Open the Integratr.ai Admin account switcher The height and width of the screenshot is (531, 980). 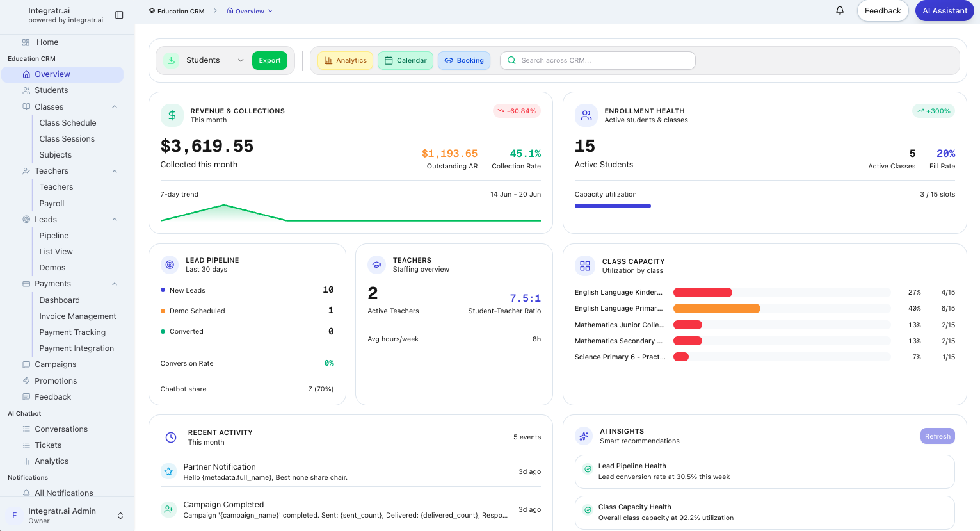click(x=67, y=515)
